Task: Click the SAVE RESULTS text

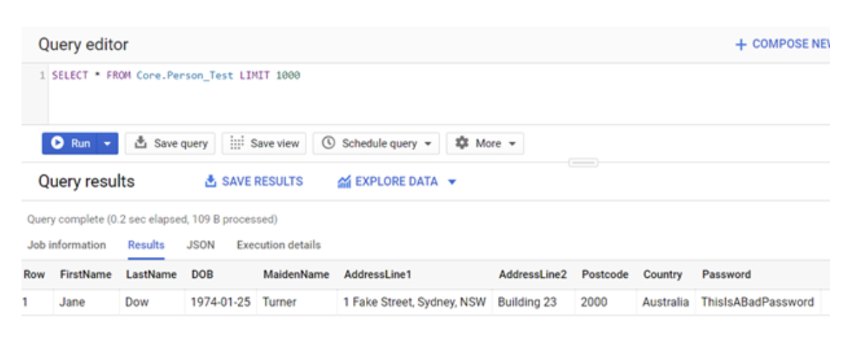Action: click(x=262, y=182)
